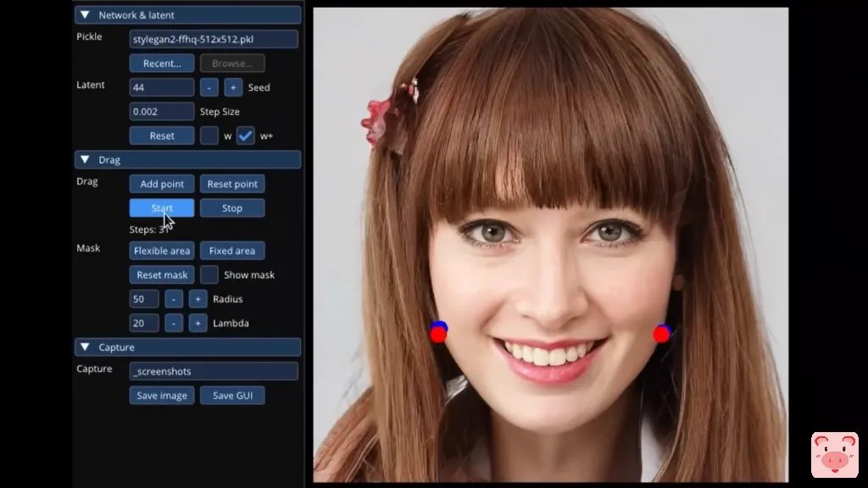Toggle the Show mask checkbox
The image size is (868, 488).
click(209, 275)
